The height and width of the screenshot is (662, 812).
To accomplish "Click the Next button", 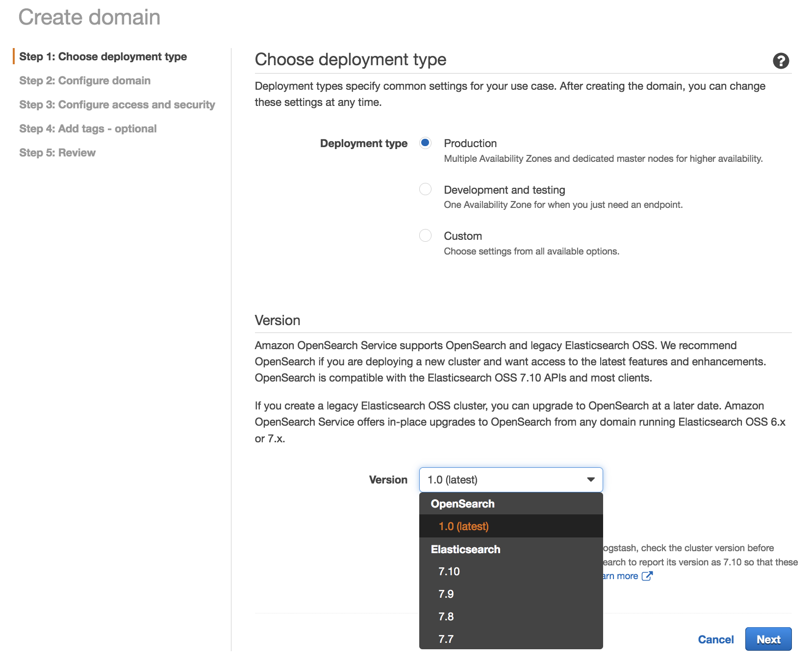I will 768,639.
